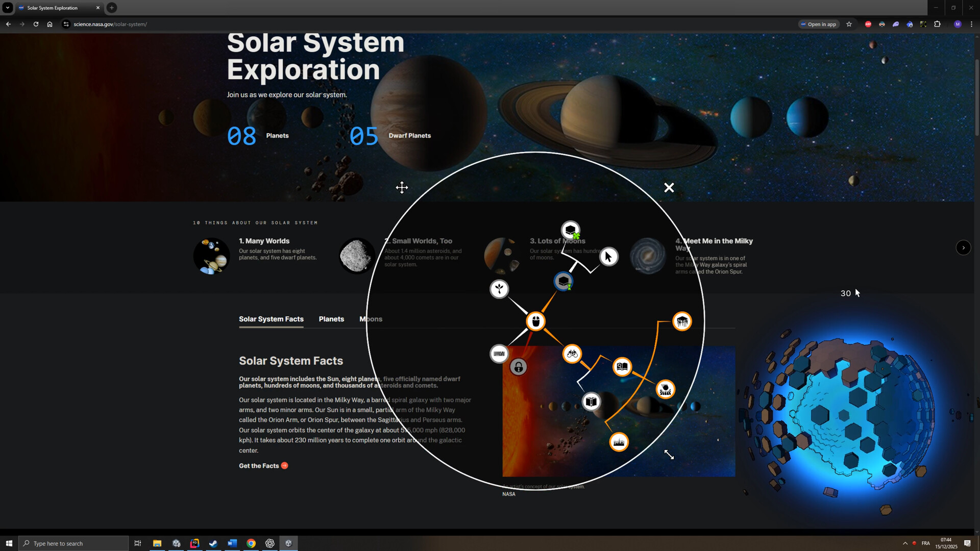Open the Chrome three-dot menu
This screenshot has height=551, width=980.
tap(972, 24)
